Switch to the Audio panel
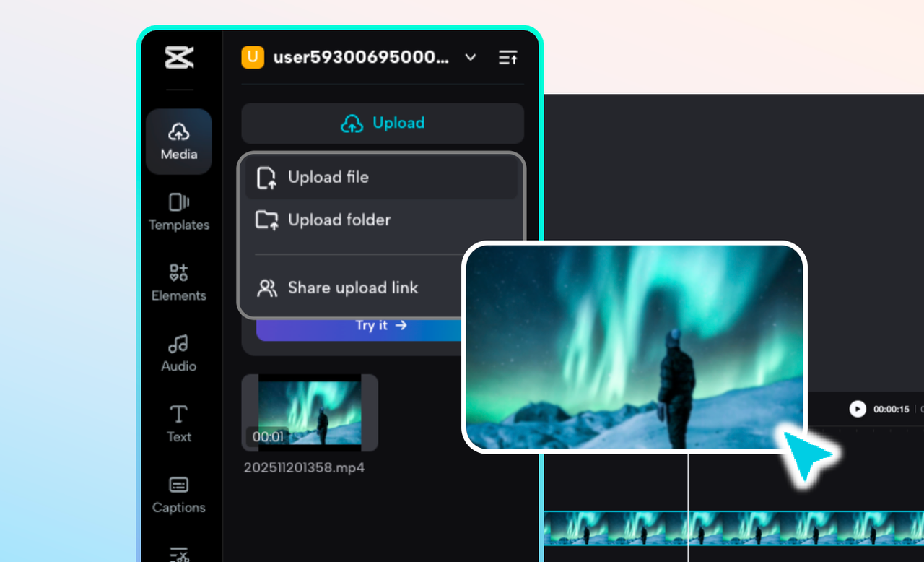This screenshot has height=562, width=924. [x=178, y=353]
